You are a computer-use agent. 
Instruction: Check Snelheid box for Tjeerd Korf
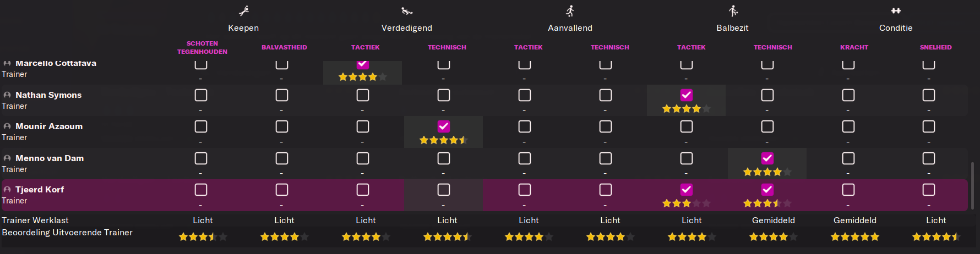(x=929, y=190)
